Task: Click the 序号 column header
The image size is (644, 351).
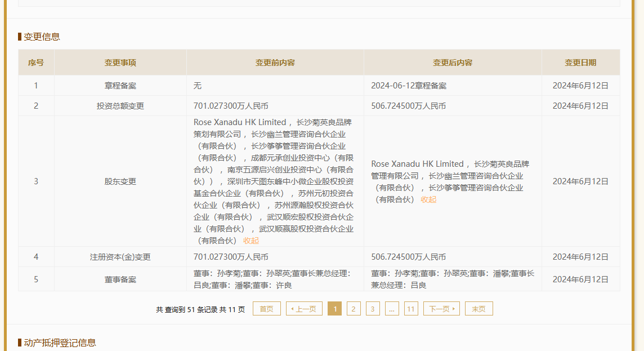Action: point(36,63)
